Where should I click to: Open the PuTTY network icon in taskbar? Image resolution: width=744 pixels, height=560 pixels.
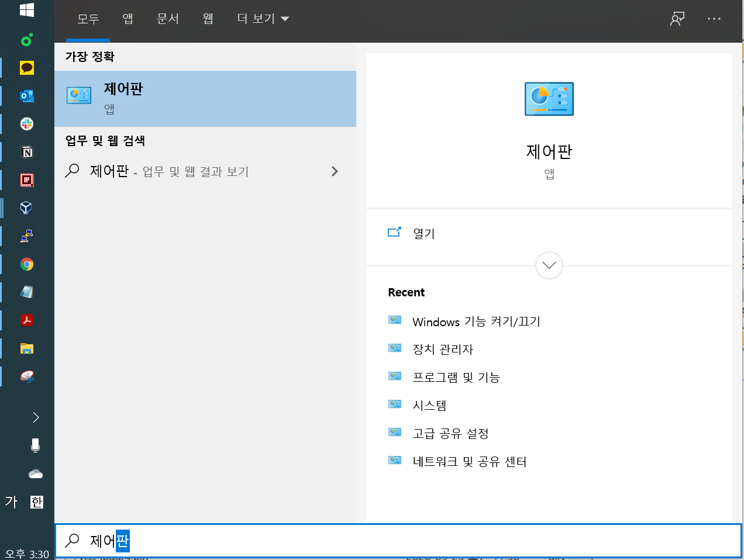[27, 236]
